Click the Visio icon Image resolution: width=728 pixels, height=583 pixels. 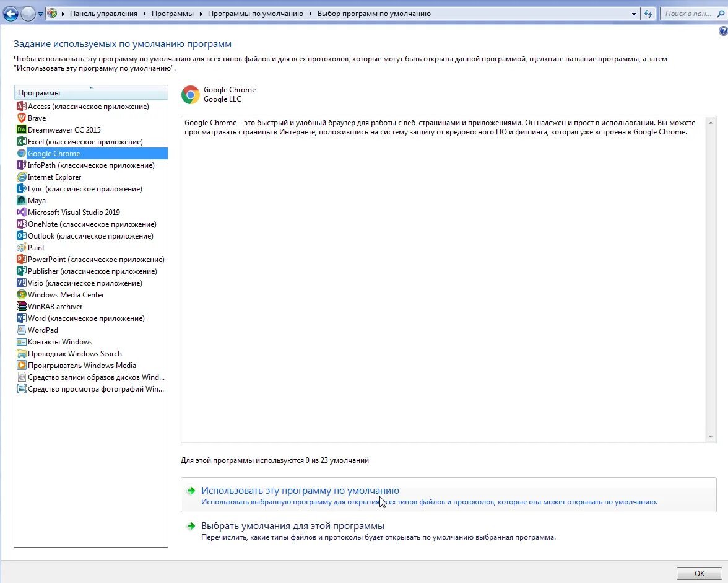click(21, 283)
